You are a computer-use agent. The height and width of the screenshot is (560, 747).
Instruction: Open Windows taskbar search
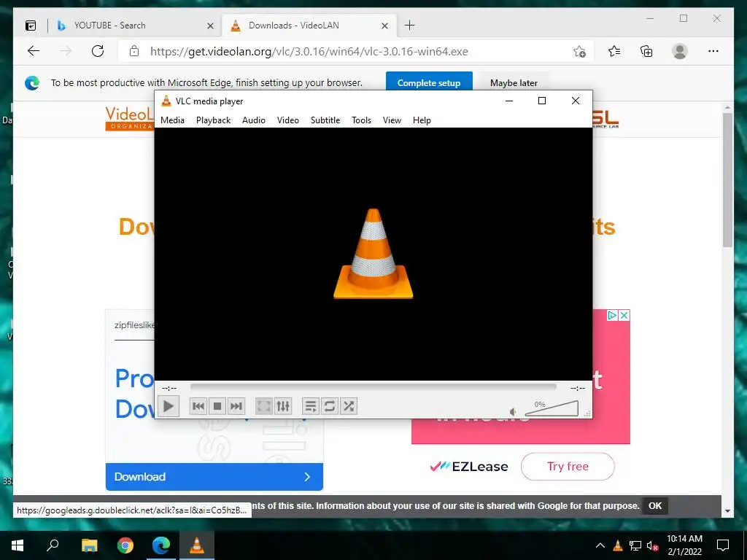click(x=53, y=545)
